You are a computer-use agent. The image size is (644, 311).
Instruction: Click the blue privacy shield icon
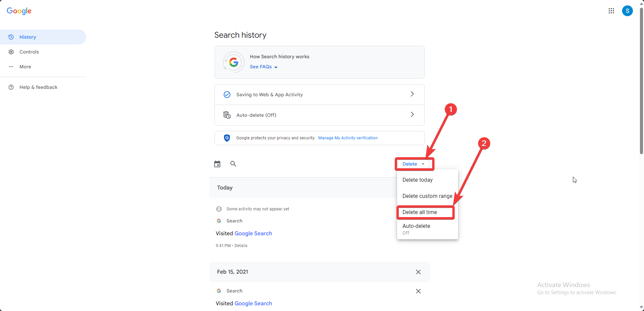[227, 138]
